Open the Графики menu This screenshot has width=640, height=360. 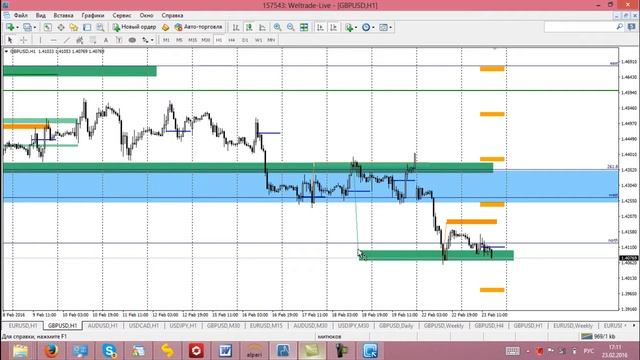click(93, 16)
